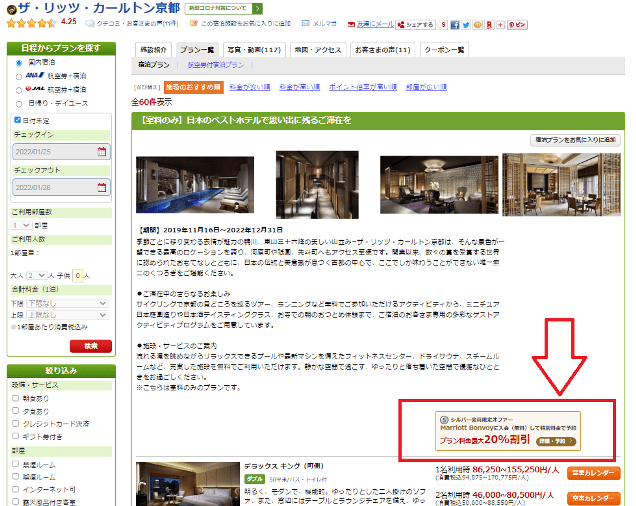Open the check-in calendar icon

click(x=101, y=152)
